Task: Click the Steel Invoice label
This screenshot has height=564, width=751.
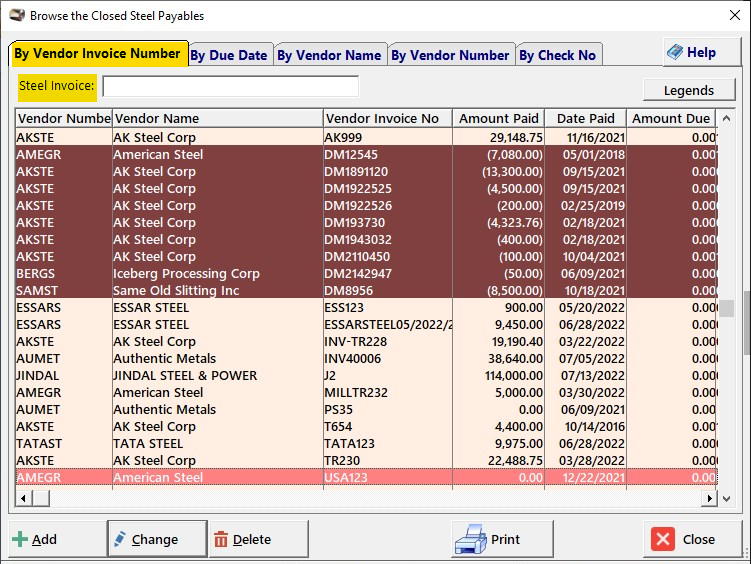Action: (57, 87)
